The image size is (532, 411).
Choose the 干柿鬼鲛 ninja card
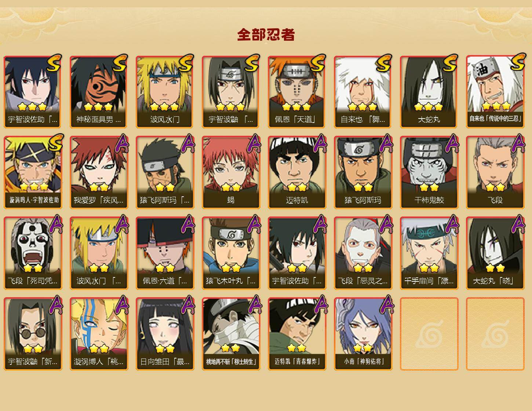[x=429, y=172]
